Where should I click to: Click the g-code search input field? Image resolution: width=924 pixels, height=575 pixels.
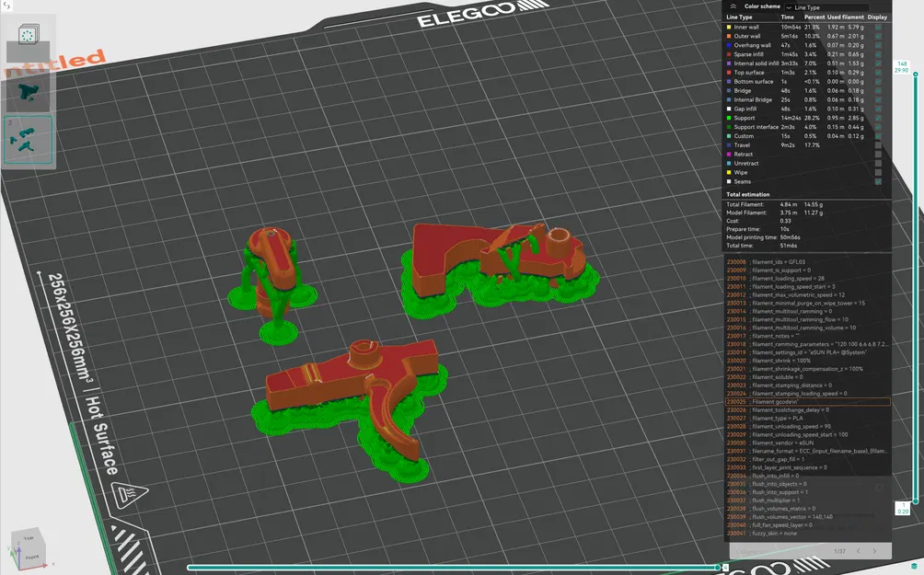click(779, 551)
